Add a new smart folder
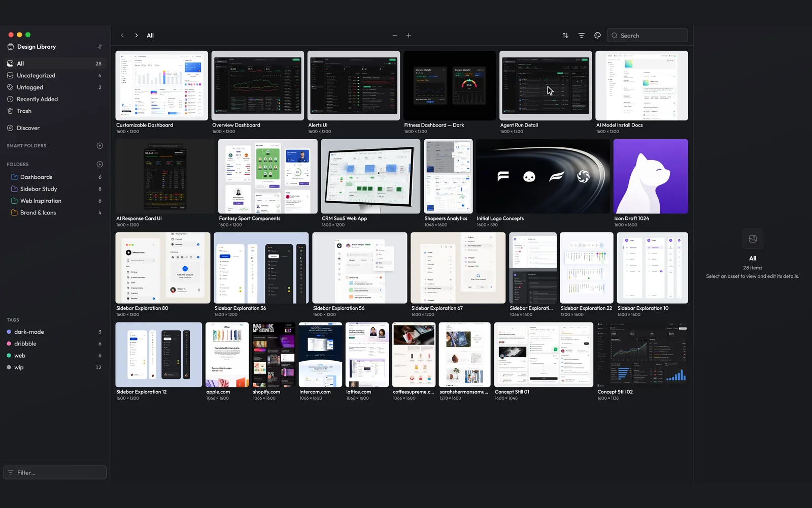812x508 pixels. [x=99, y=146]
